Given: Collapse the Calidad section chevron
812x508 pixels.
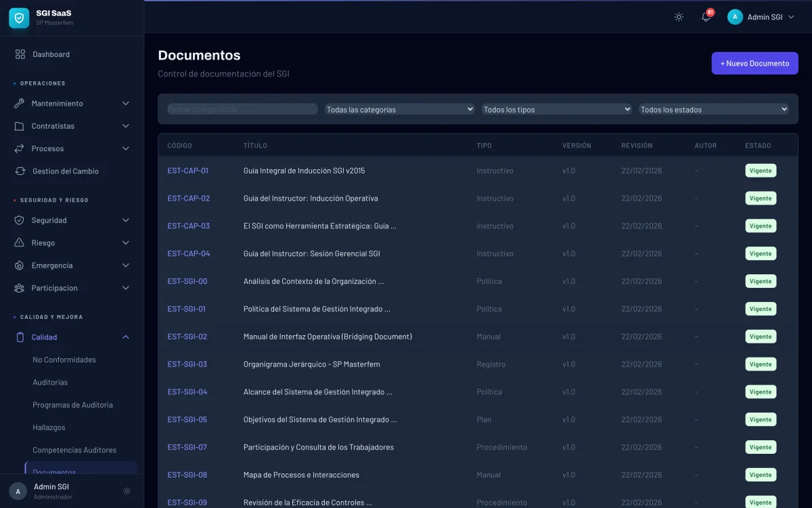Looking at the screenshot, I should click(x=125, y=337).
